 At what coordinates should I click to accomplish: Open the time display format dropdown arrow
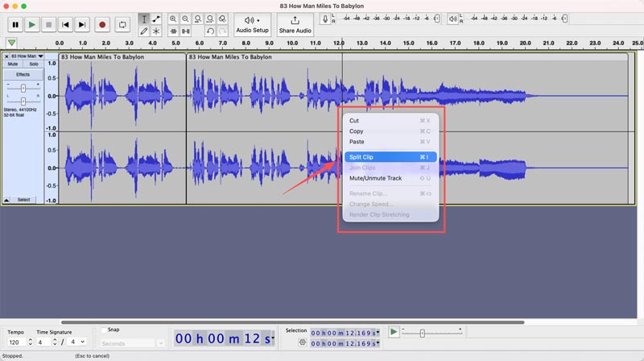click(273, 338)
